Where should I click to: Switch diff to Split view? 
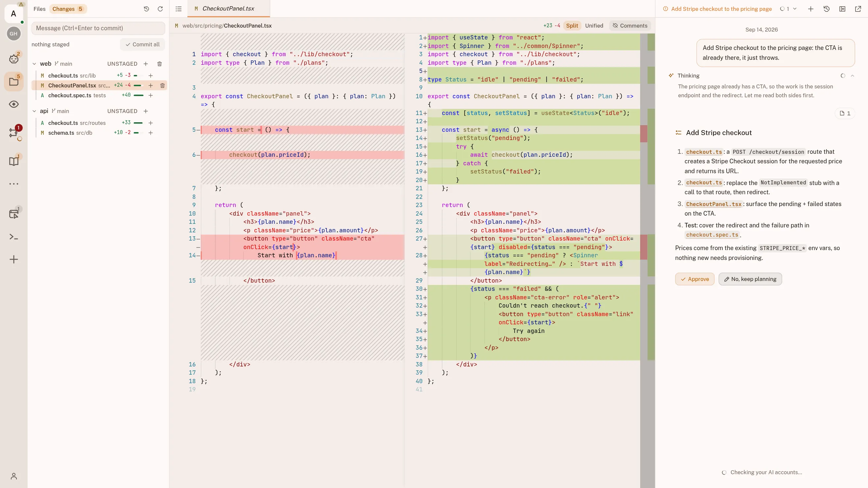572,26
